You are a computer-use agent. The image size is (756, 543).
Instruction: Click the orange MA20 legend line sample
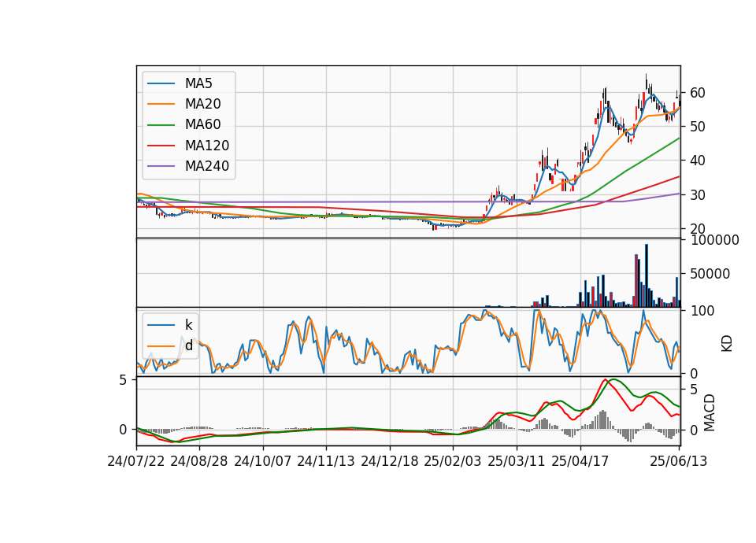161,105
